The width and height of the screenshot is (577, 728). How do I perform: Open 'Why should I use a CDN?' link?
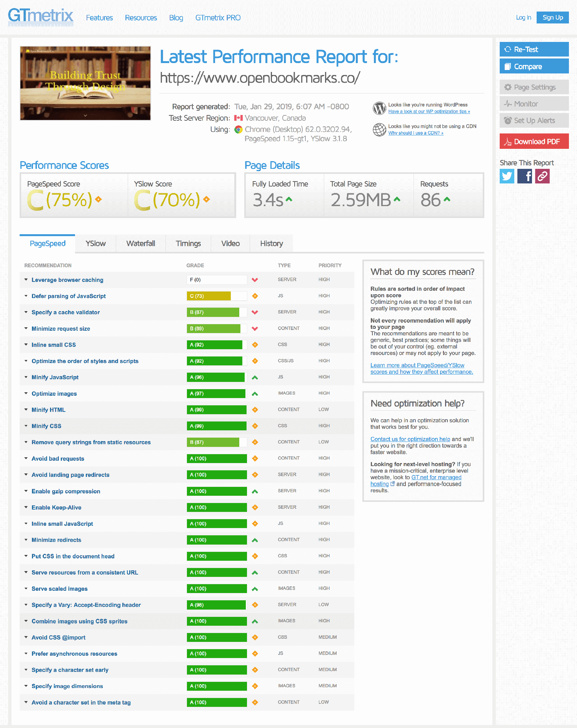coord(416,133)
